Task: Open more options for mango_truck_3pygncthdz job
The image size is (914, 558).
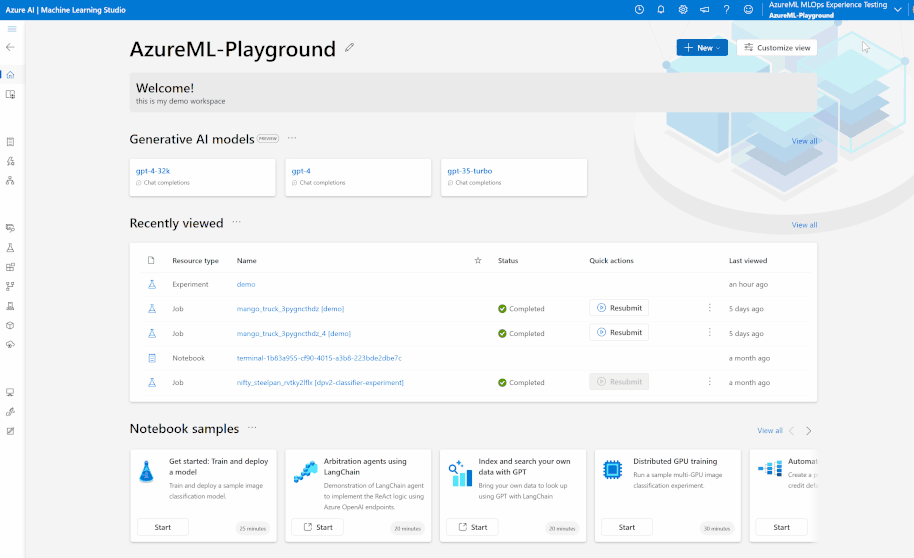Action: point(709,308)
